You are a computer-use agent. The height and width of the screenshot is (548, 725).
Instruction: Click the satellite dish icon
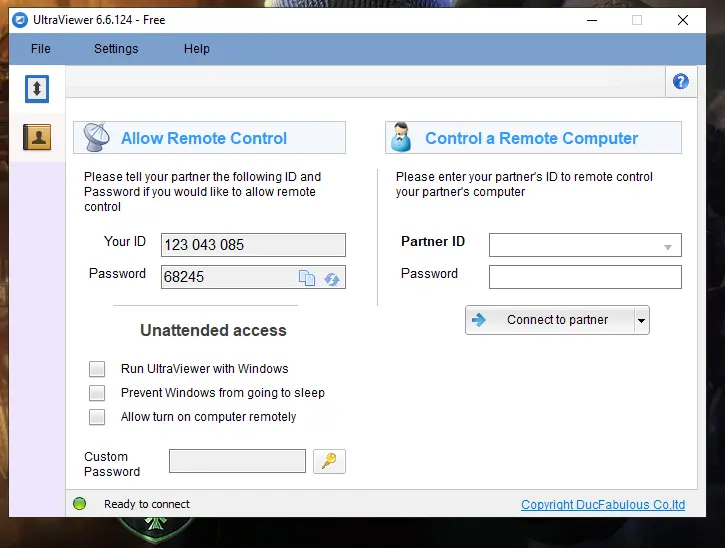96,137
